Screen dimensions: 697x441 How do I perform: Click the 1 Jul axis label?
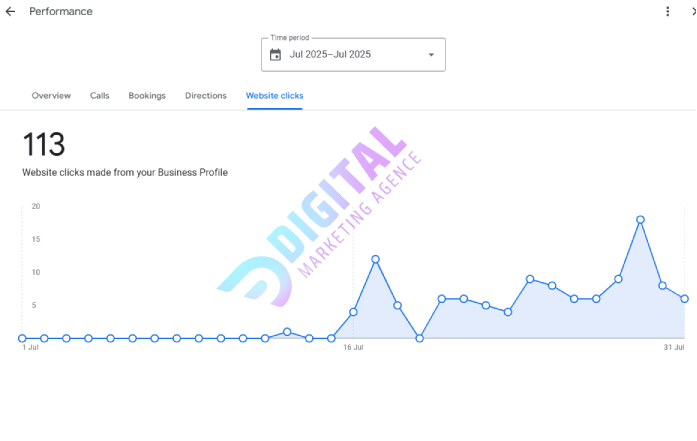[x=30, y=347]
